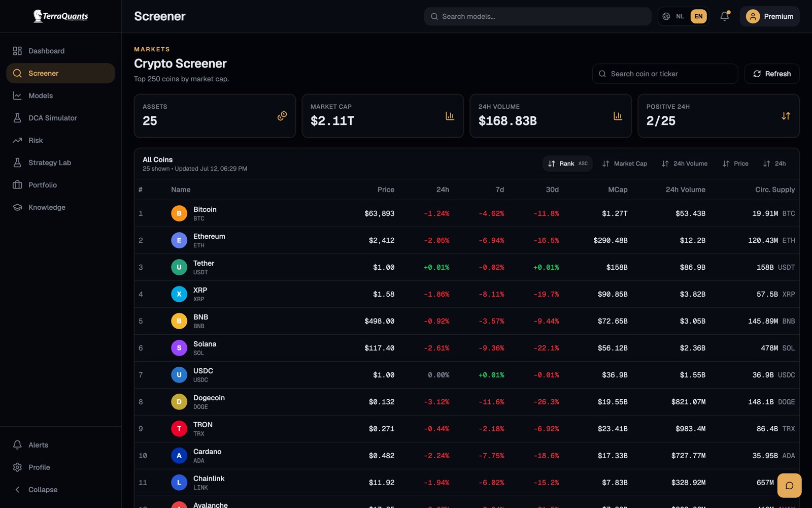Open the Ethereum row name
This screenshot has width=812, height=508.
[x=209, y=236]
